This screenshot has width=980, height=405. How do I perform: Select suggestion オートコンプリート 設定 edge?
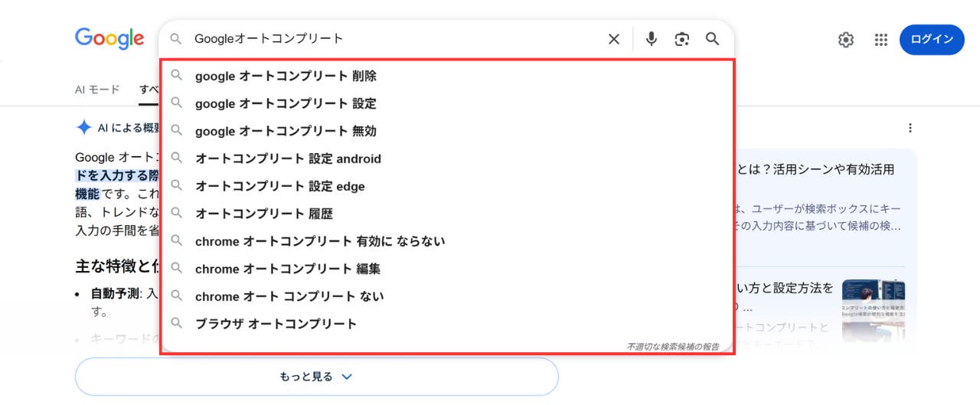447,186
